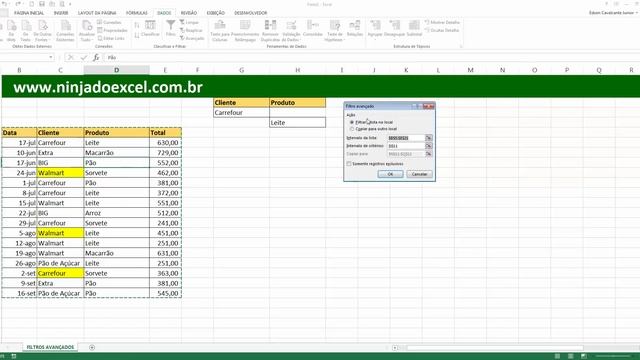Screen dimensions: 640x360
Task: Click criteria cell containing Carrefour under Cliente
Action: 241,113
